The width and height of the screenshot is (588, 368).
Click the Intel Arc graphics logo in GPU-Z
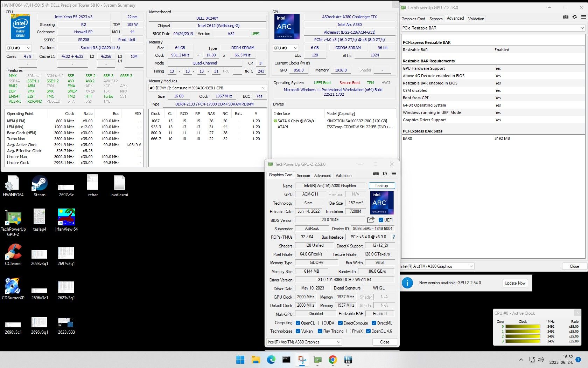point(381,203)
